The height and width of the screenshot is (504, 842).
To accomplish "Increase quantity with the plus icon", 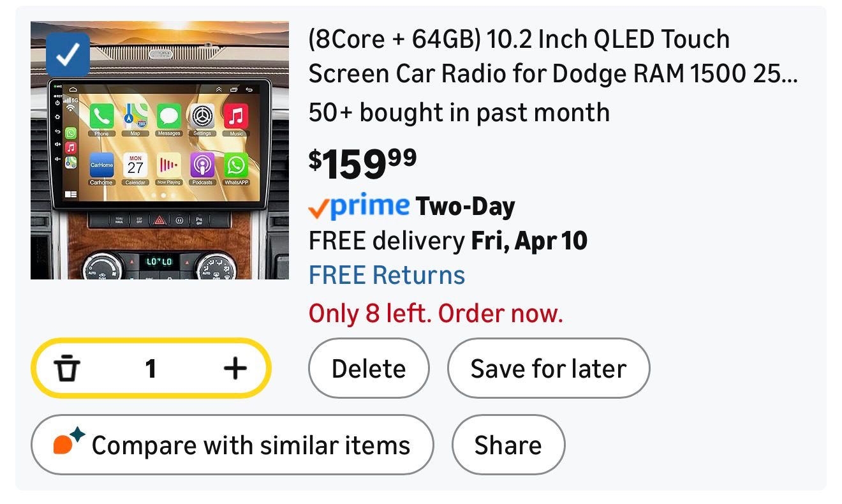I will pyautogui.click(x=235, y=368).
